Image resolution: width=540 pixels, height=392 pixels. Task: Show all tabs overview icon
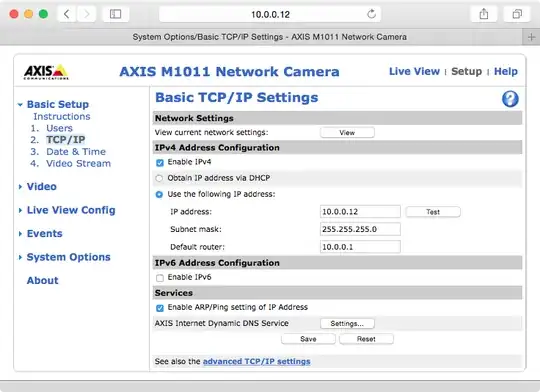pyautogui.click(x=517, y=14)
